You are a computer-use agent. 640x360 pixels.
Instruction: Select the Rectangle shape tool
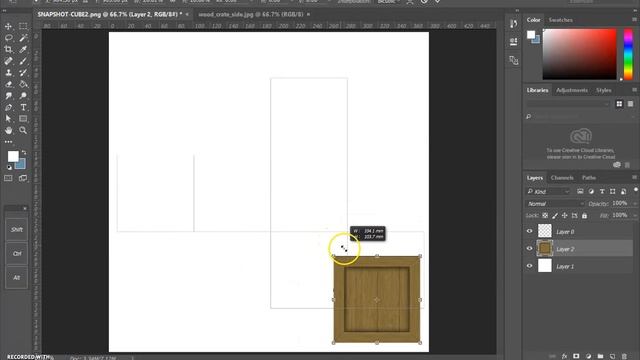click(23, 119)
